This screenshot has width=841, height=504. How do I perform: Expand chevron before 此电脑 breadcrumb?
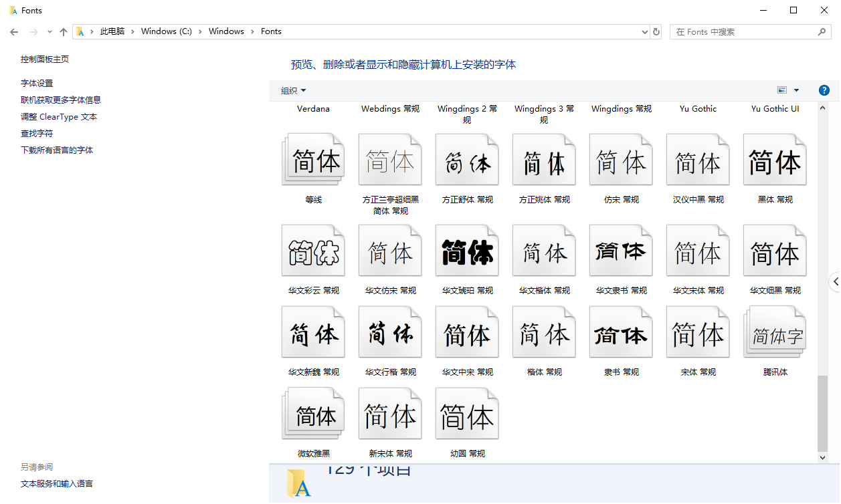click(x=92, y=31)
